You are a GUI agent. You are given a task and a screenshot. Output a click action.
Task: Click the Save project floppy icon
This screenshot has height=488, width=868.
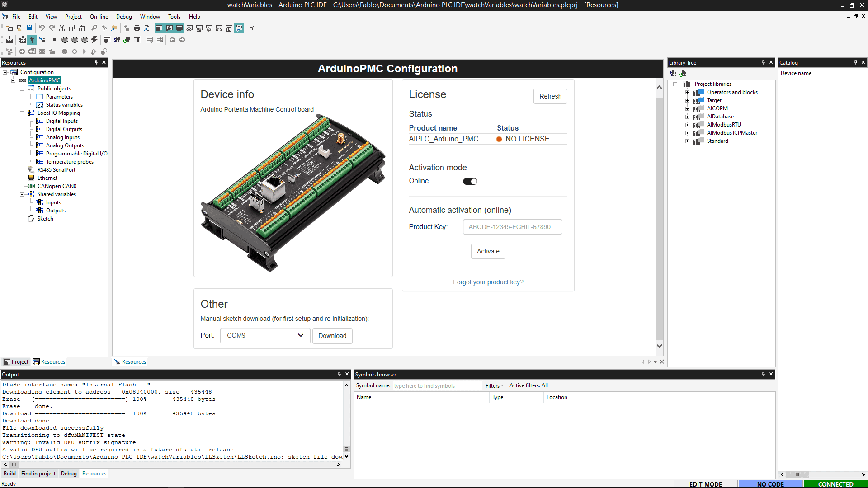pyautogui.click(x=29, y=28)
